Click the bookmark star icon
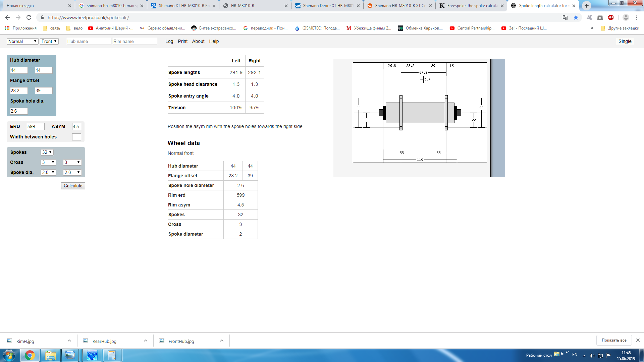Image resolution: width=644 pixels, height=362 pixels. 576,17
